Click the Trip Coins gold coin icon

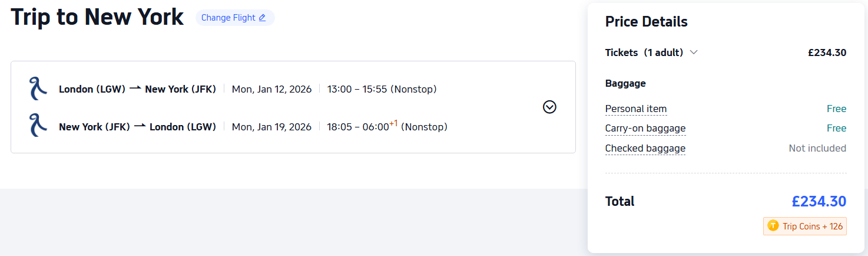click(773, 226)
